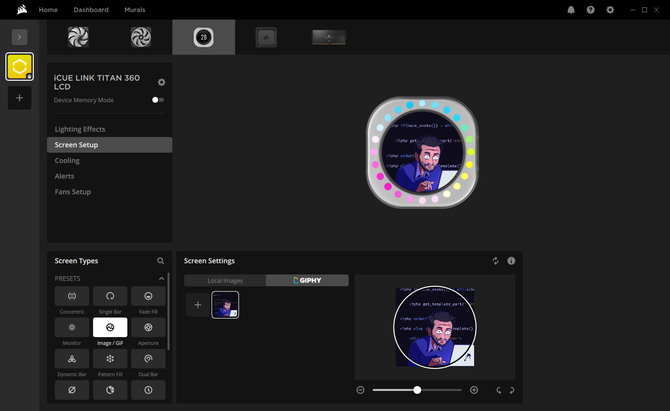Add a new image with plus tile

[197, 305]
